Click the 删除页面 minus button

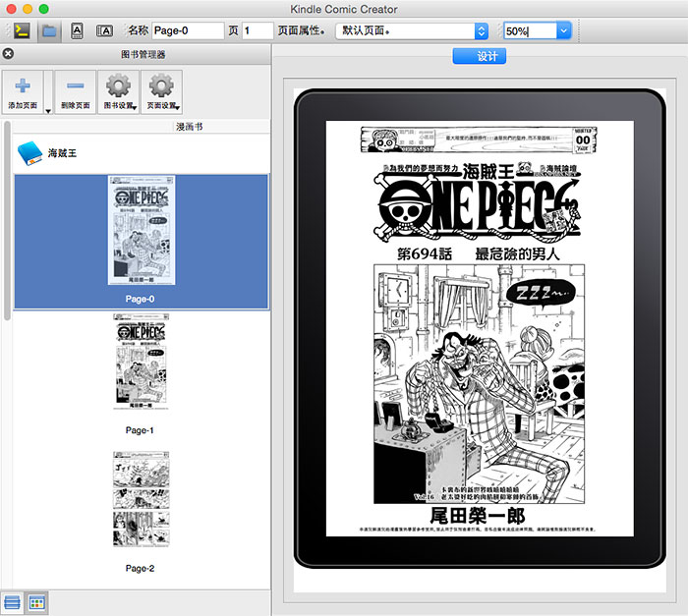[76, 92]
